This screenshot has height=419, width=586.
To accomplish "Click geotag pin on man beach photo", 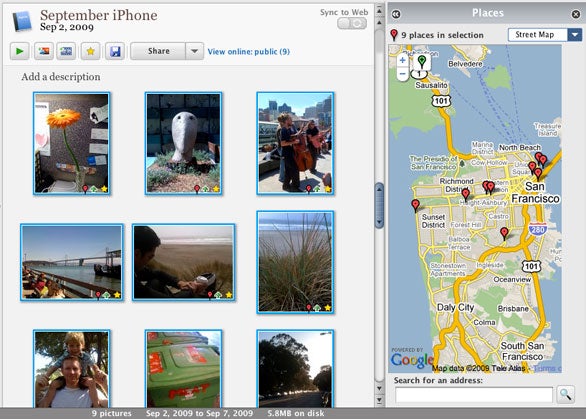I will [x=210, y=295].
